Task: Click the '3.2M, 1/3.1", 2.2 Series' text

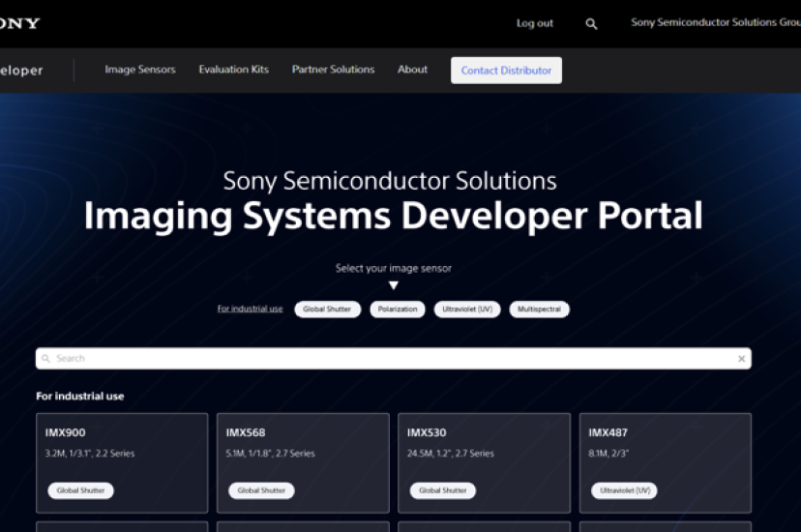Action: [90, 454]
